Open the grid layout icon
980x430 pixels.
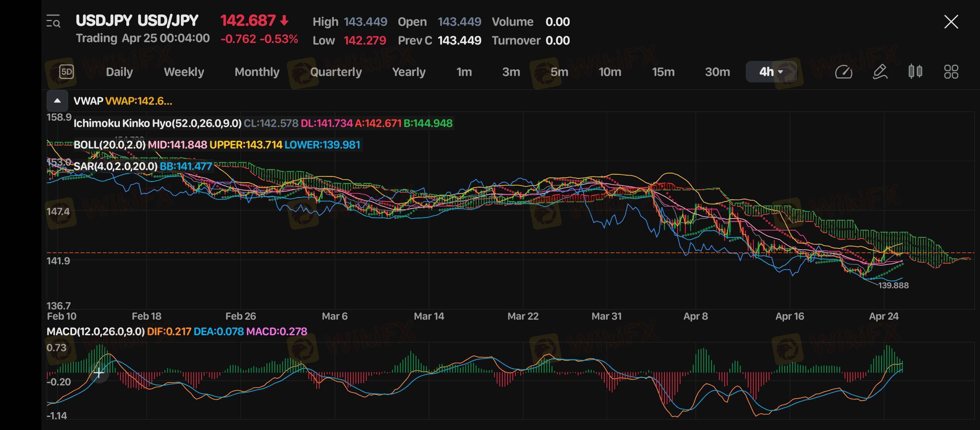click(951, 72)
